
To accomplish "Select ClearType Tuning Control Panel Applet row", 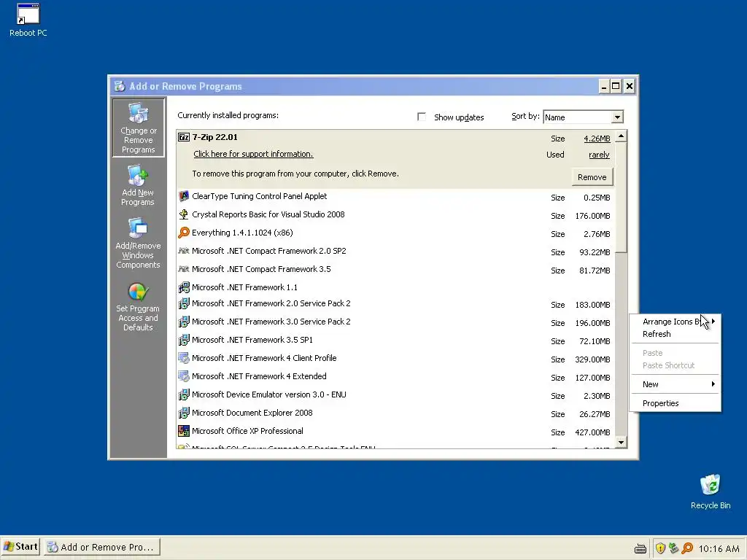I will 395,197.
